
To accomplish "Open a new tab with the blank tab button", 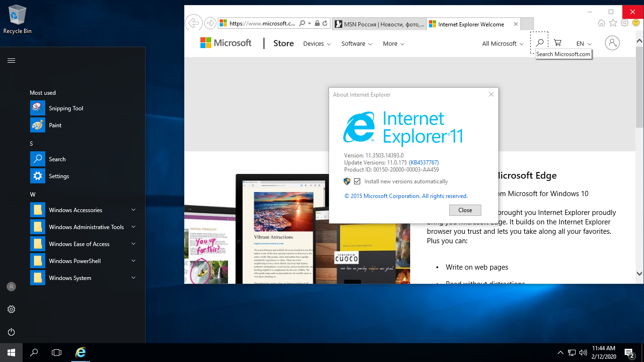I will coord(528,24).
